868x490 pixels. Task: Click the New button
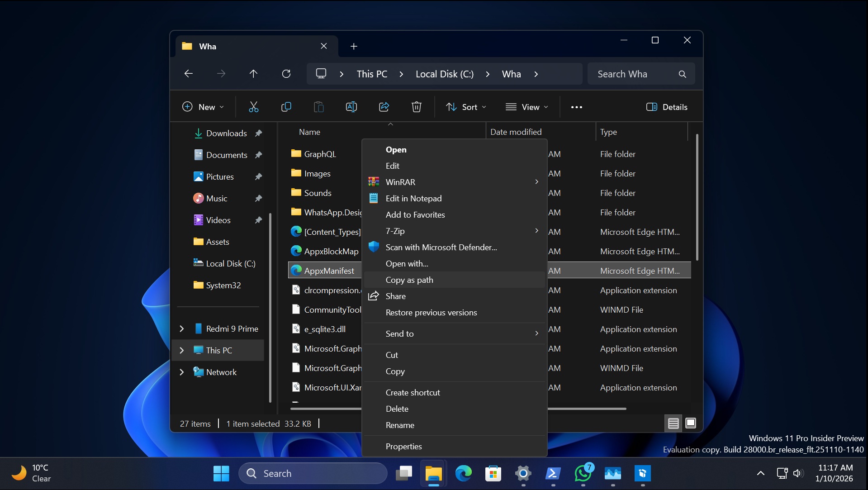203,107
